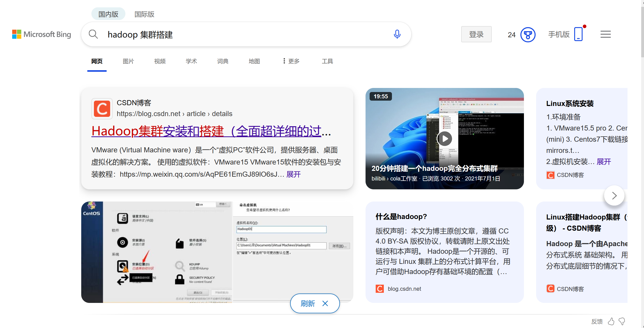
Task: Click the magnifier search icon
Action: click(x=93, y=34)
